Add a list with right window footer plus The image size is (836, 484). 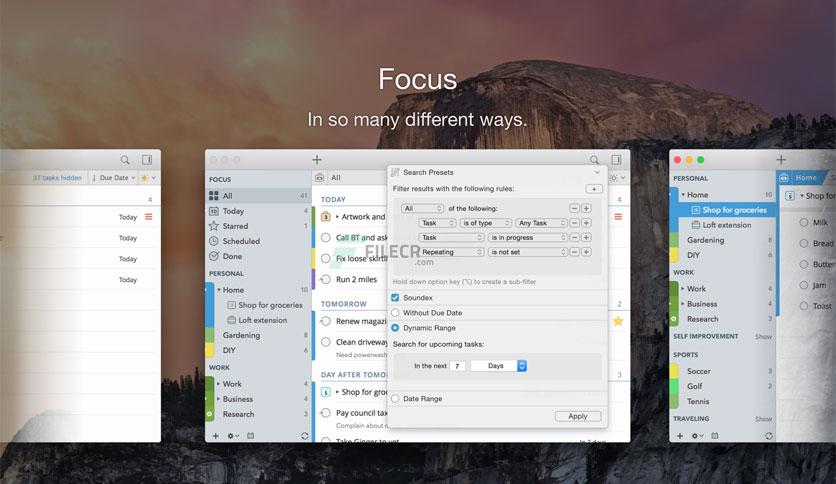click(680, 435)
